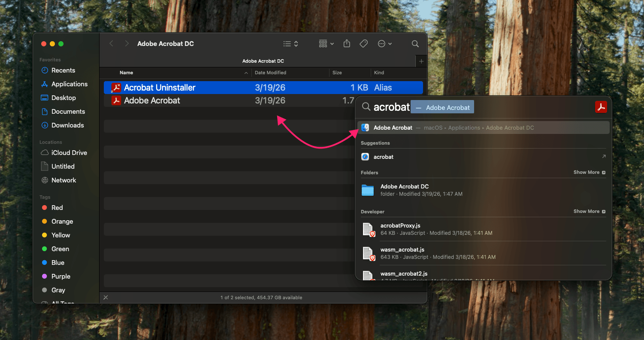Click the Network globe icon
Image resolution: width=644 pixels, height=340 pixels.
[x=44, y=180]
